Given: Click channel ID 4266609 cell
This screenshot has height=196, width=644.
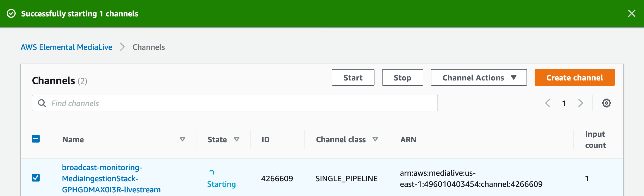Looking at the screenshot, I should pyautogui.click(x=277, y=178).
